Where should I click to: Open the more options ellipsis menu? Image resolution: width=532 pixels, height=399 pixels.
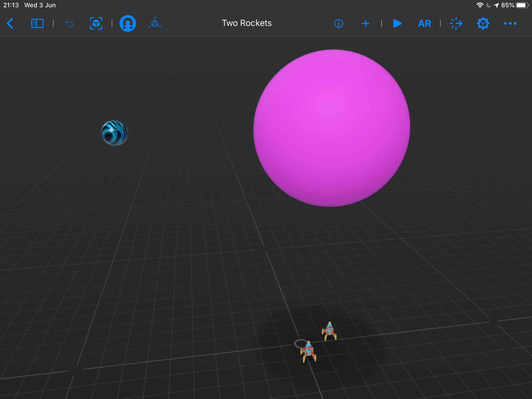510,23
